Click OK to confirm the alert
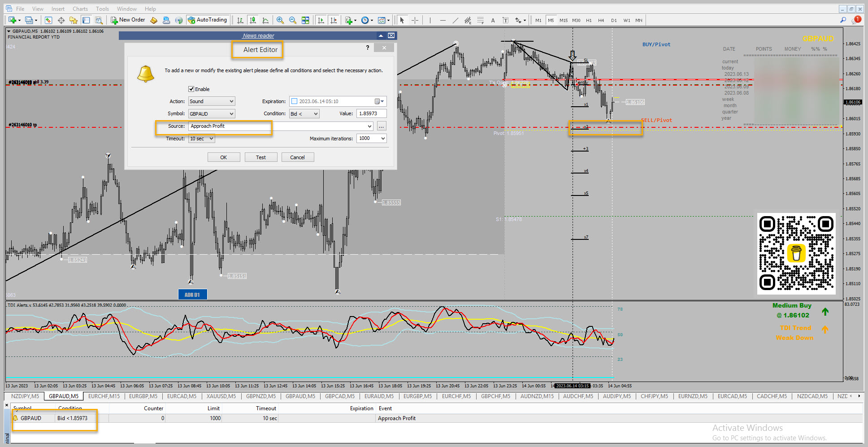 coord(223,157)
